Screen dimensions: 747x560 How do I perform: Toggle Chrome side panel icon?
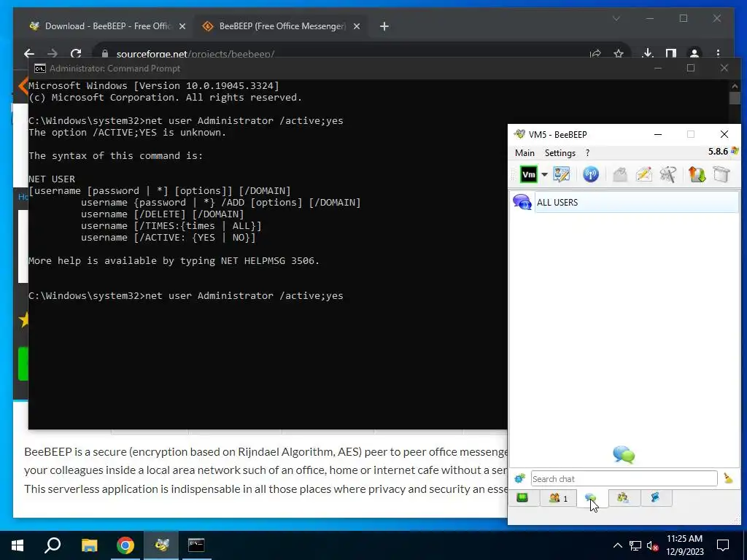(x=671, y=54)
